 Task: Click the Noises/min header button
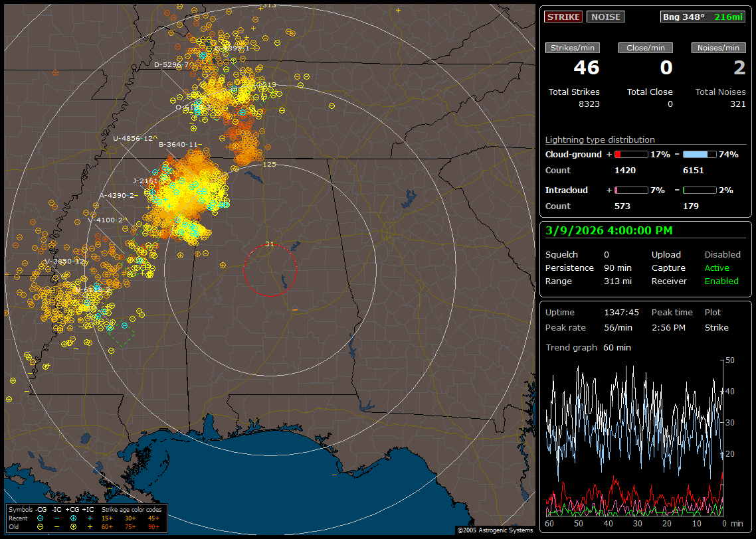pos(718,48)
